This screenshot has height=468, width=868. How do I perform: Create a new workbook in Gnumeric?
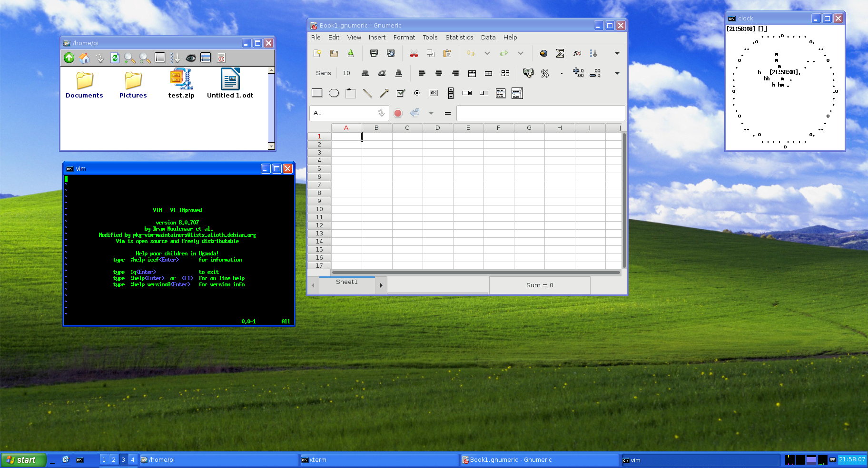coord(317,53)
